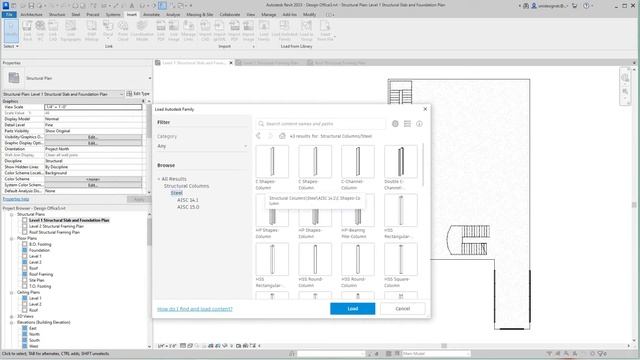Screen dimensions: 640x360
Task: Click the Link IFC ribbon icon
Action: coord(40,31)
